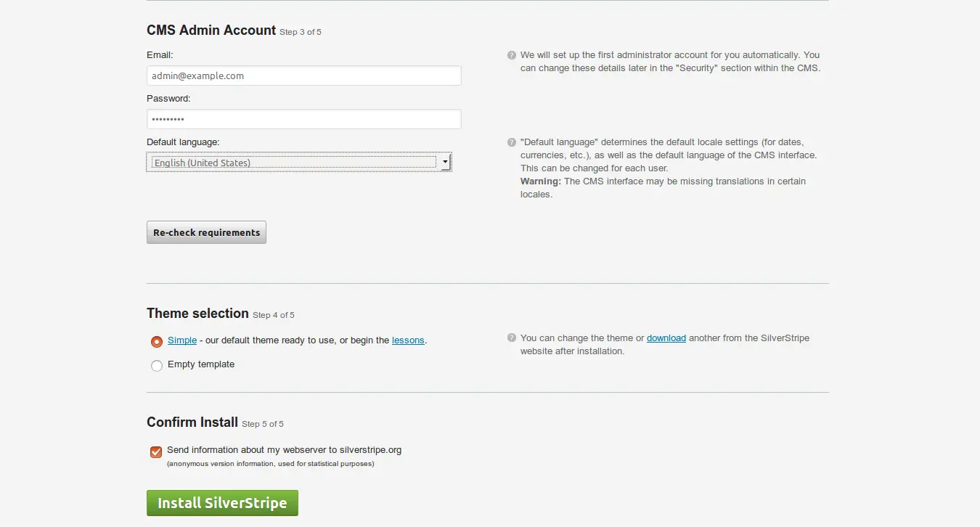Click the Install SilverStripe button
The height and width of the screenshot is (527, 980).
click(222, 503)
